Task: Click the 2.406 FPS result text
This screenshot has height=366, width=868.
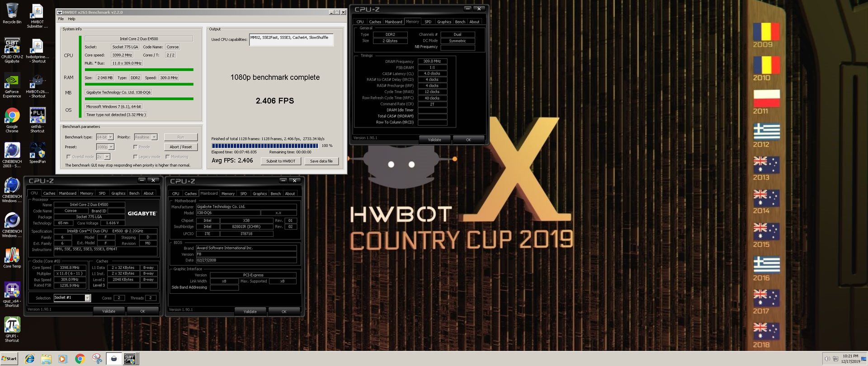Action: pyautogui.click(x=275, y=101)
